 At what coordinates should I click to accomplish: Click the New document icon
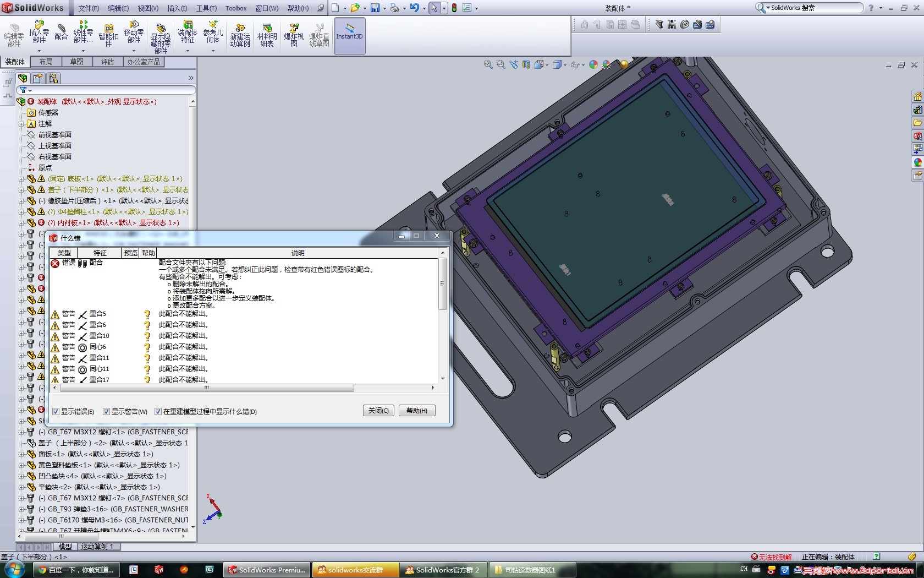335,8
